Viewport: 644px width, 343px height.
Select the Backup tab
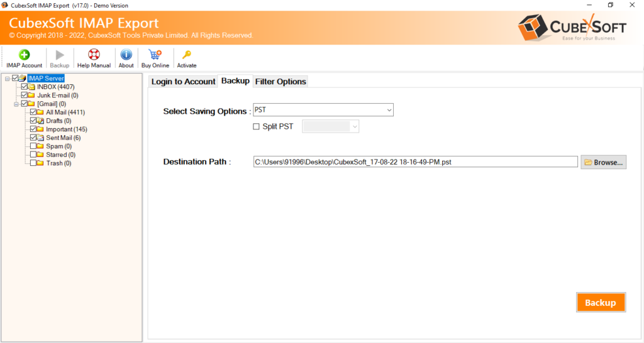(235, 81)
